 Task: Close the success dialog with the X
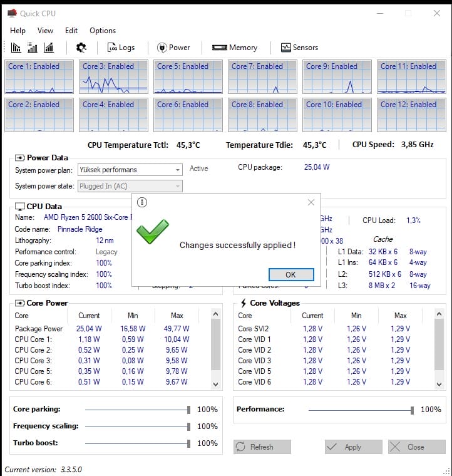click(311, 202)
